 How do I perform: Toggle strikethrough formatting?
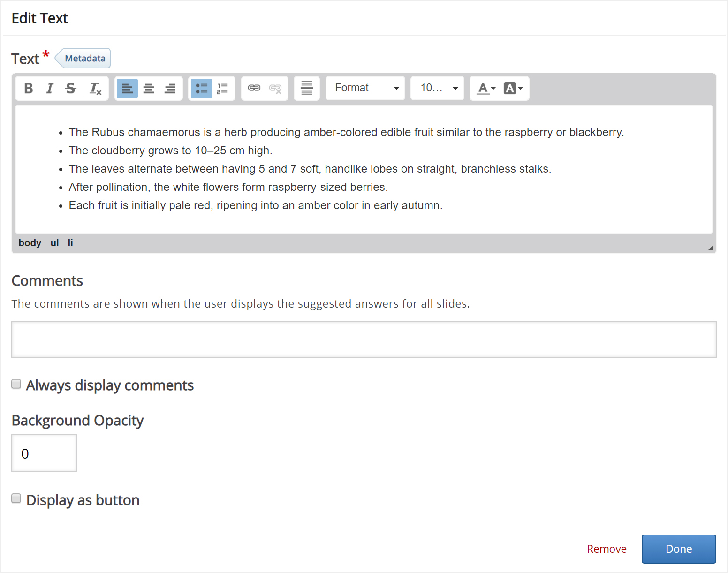[x=71, y=88]
